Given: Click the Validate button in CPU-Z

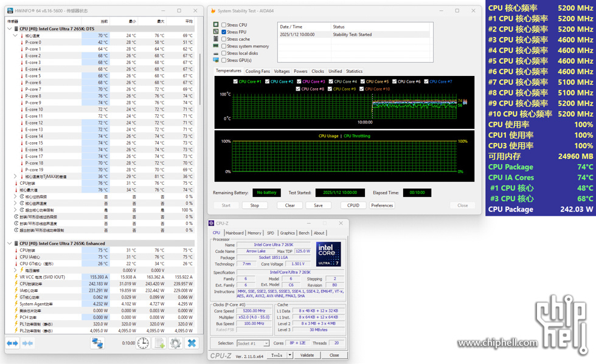Looking at the screenshot, I should pos(307,355).
